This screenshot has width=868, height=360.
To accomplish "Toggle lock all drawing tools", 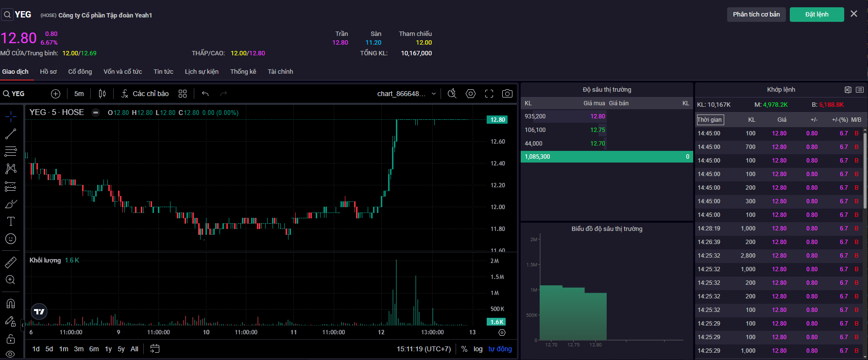I will coord(11,339).
